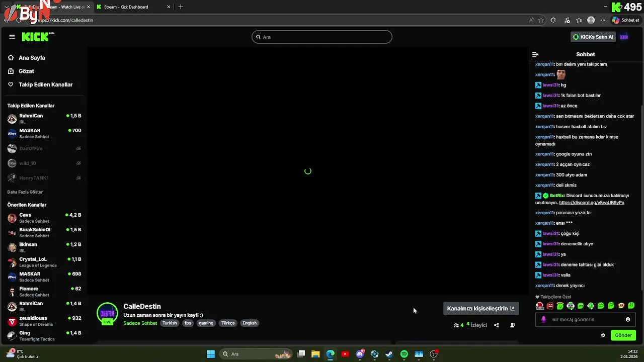Click the Ara search field on Kick

(321, 37)
